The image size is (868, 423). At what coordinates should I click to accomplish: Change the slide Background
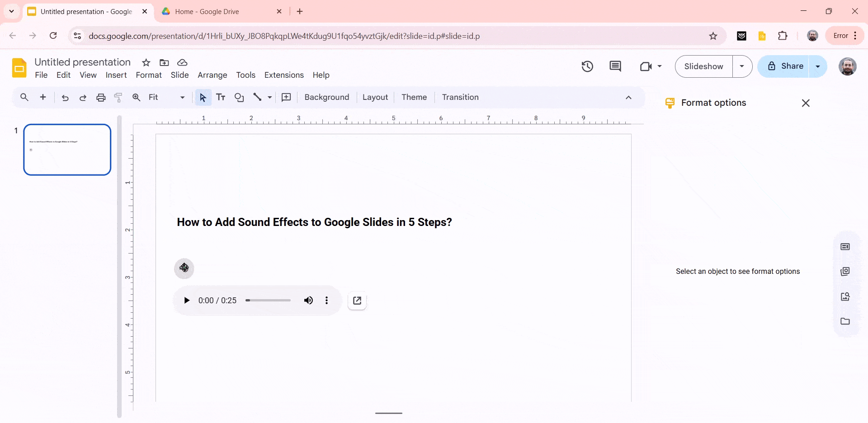click(x=326, y=97)
